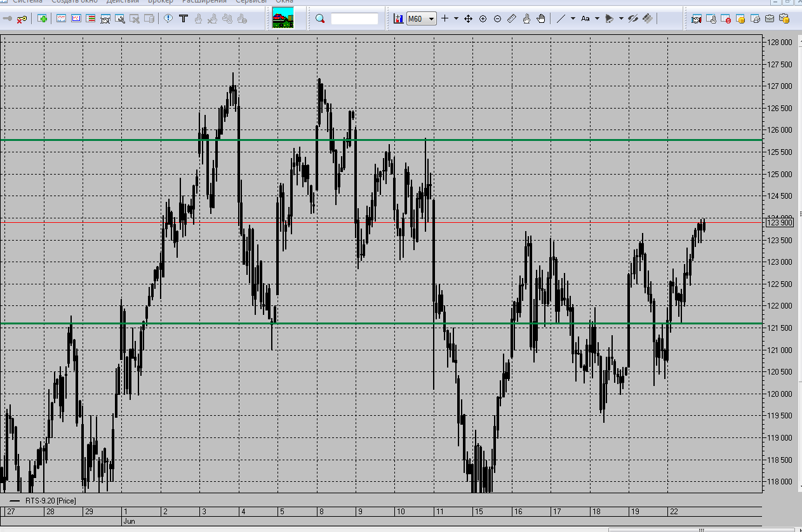Select the trend line drawing tool
Viewport: 802px width, 532px height.
click(561, 19)
